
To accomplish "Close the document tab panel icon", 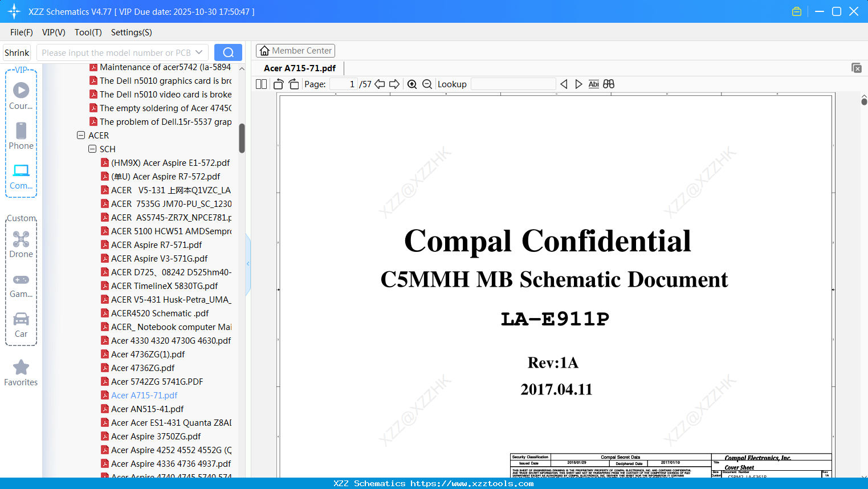I will pyautogui.click(x=857, y=68).
